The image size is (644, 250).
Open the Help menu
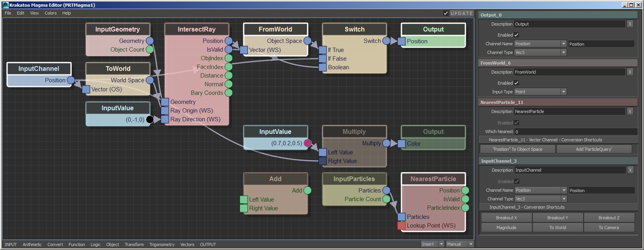[67, 13]
